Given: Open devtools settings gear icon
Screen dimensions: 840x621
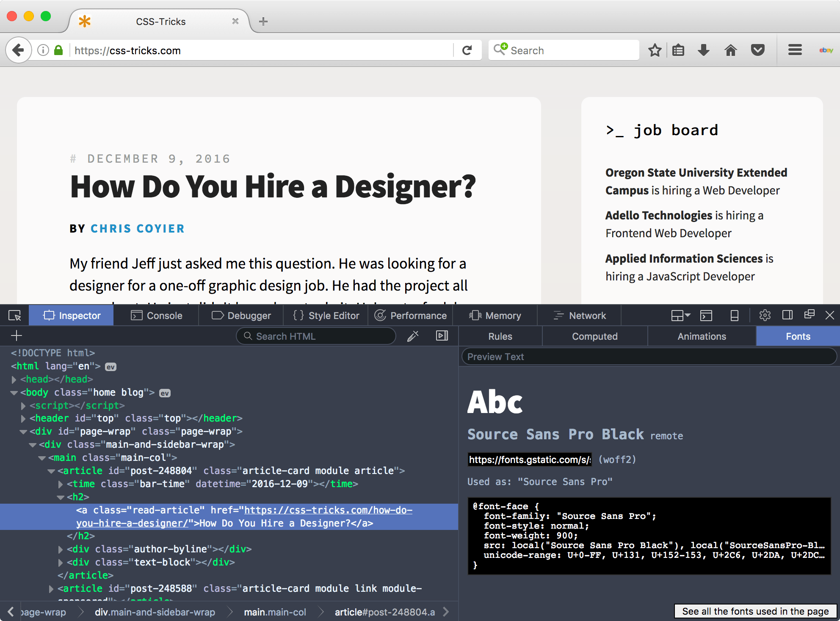Looking at the screenshot, I should [765, 316].
